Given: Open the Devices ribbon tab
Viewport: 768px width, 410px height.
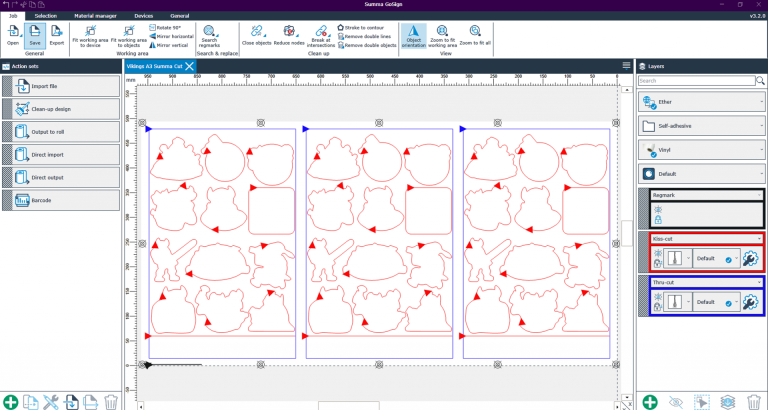Looking at the screenshot, I should click(x=144, y=17).
